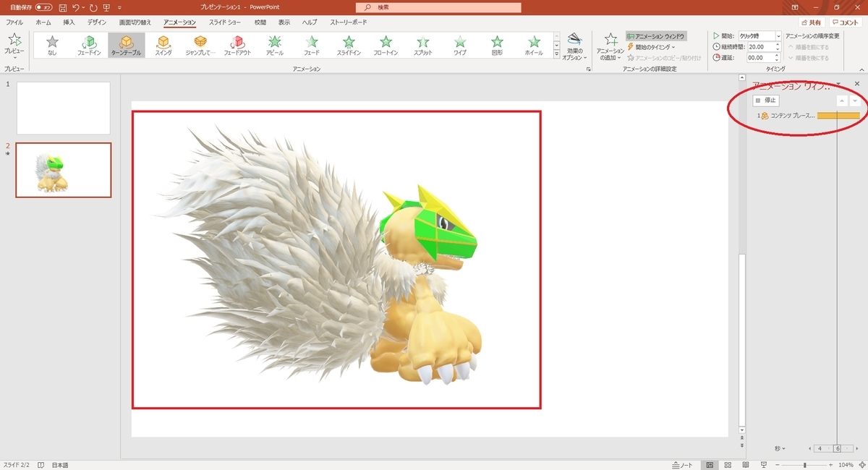Switch to the ホーム tab

tap(43, 22)
